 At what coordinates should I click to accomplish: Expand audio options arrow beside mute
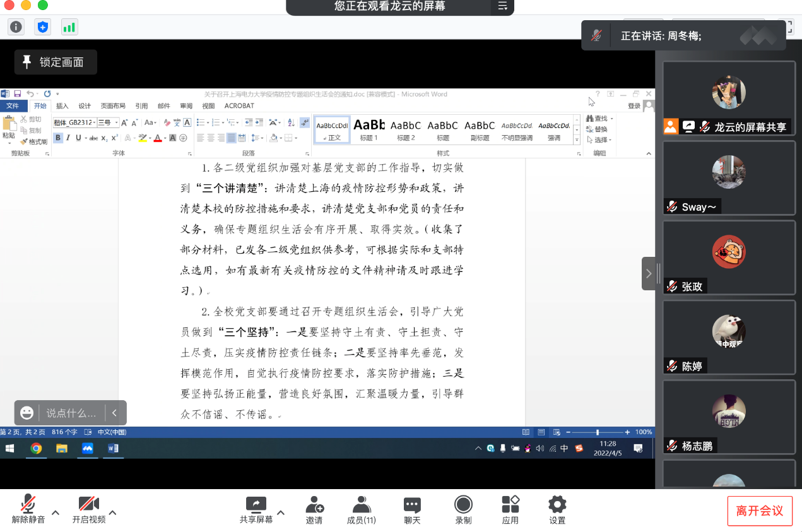point(56,512)
